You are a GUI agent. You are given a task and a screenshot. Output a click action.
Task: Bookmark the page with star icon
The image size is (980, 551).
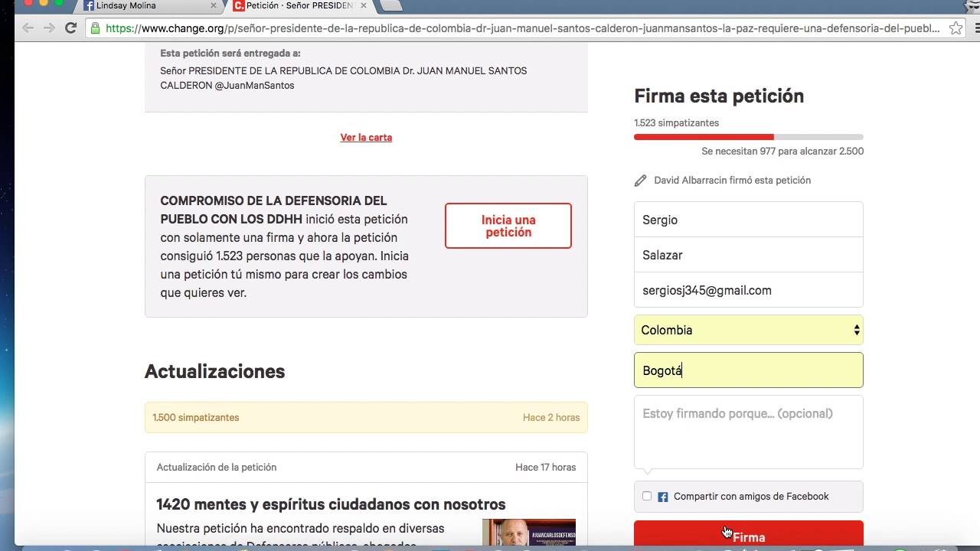[x=955, y=28]
